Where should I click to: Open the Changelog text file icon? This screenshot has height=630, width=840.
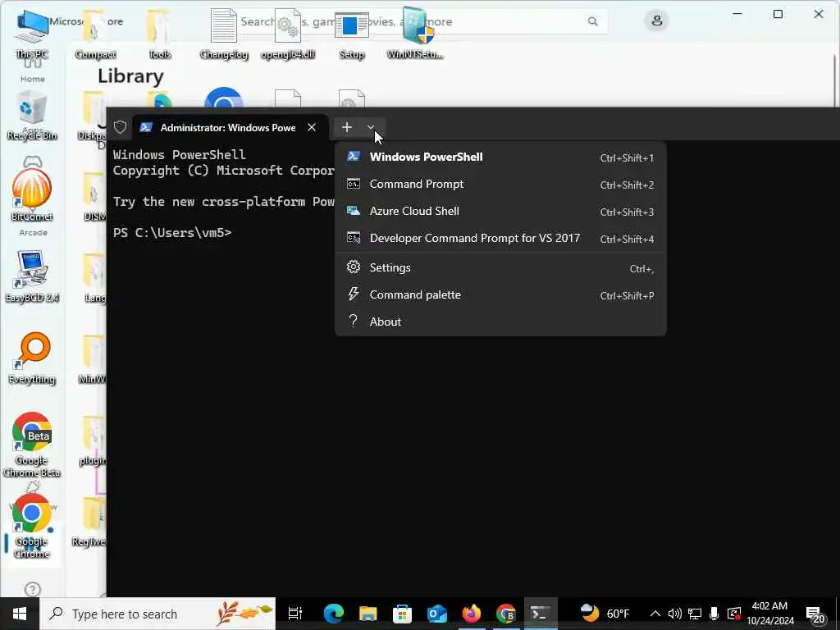[224, 34]
